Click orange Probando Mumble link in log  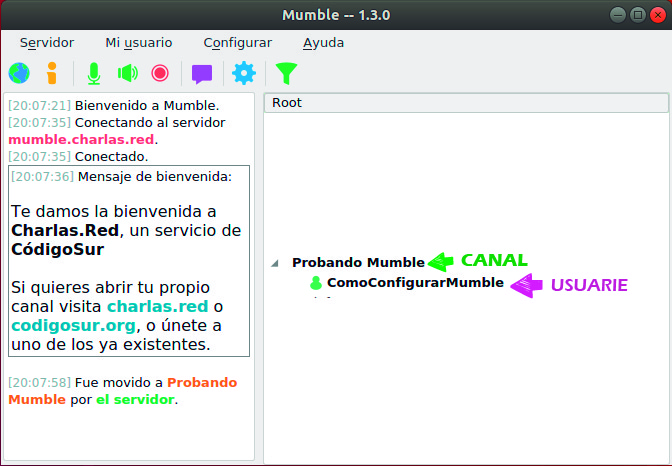[x=123, y=391]
